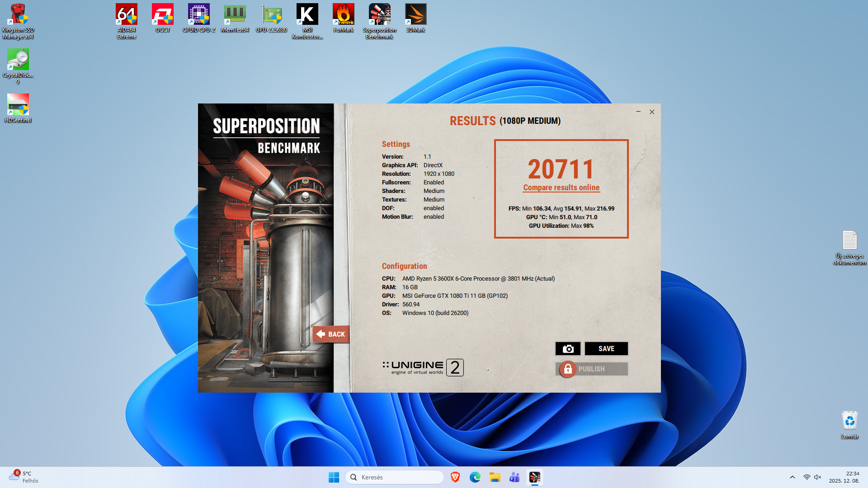Click the locked PUBLISH button
The image size is (868, 488).
tap(591, 369)
